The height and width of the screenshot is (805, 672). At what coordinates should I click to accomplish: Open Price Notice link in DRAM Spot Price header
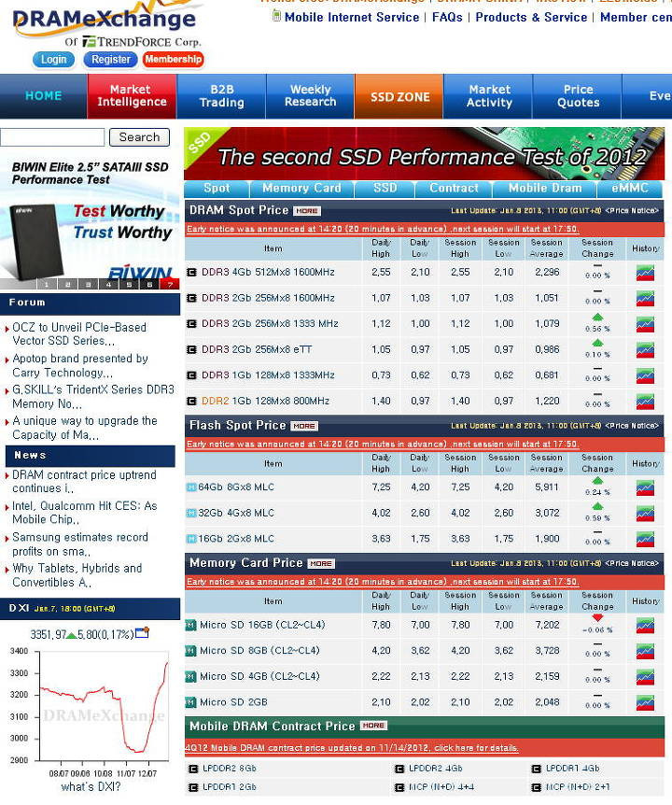pyautogui.click(x=632, y=210)
